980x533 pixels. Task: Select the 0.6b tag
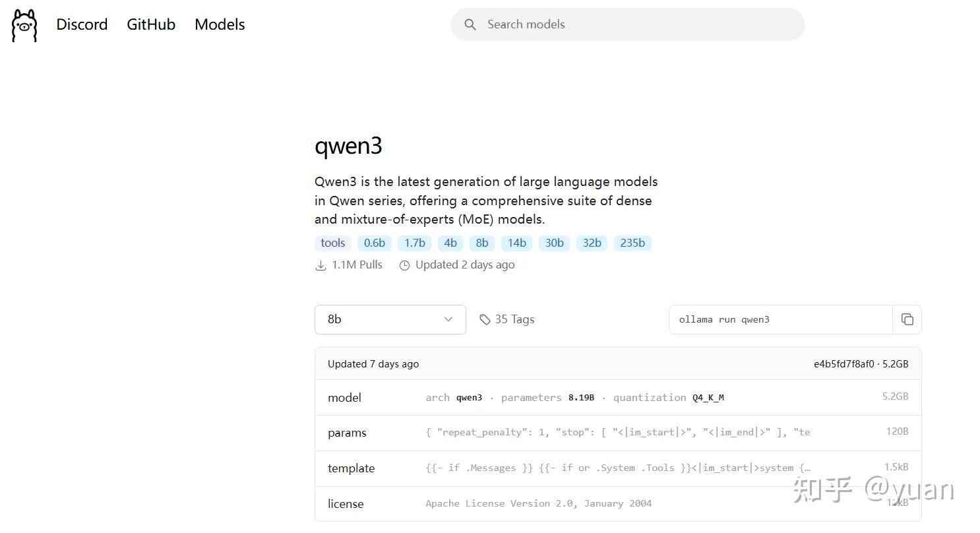click(374, 243)
